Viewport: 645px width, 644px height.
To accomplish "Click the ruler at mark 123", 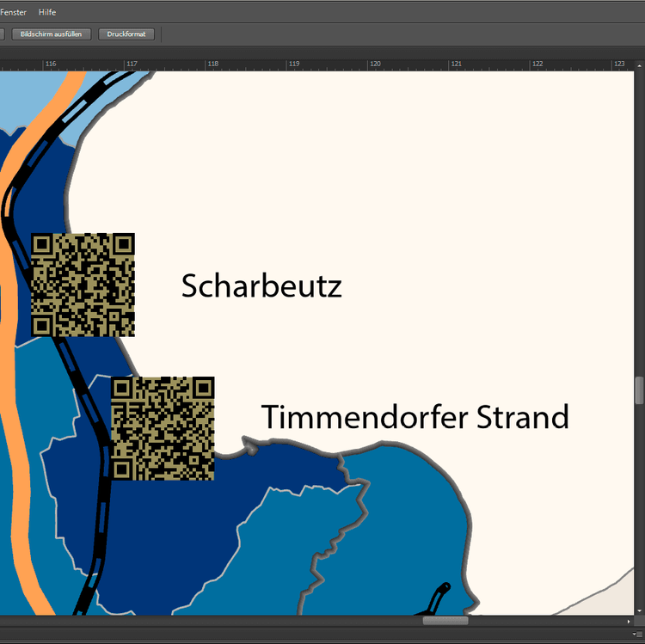I will point(618,64).
